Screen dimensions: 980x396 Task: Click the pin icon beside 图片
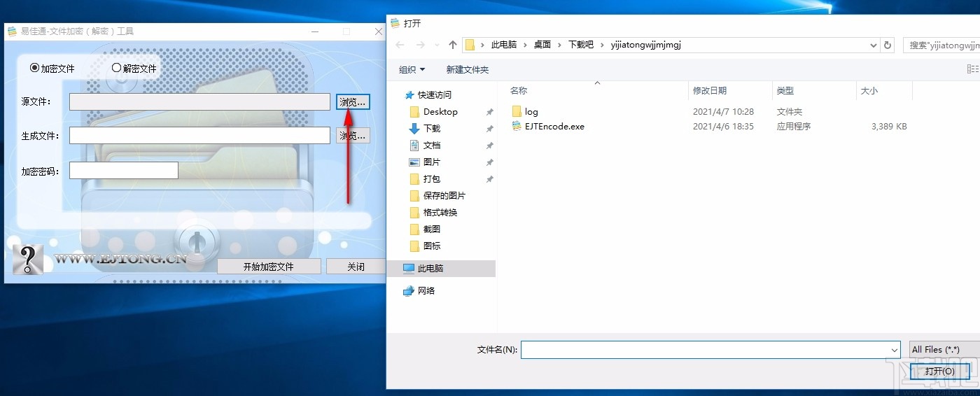point(489,162)
